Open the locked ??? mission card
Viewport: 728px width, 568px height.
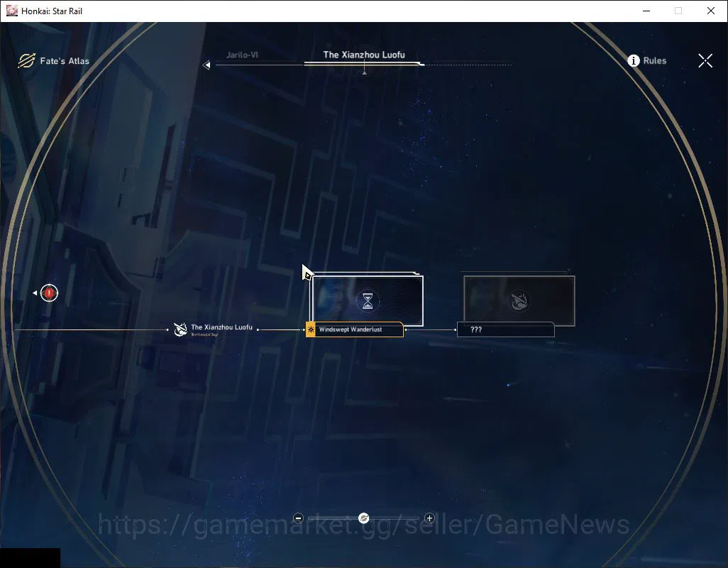click(519, 300)
